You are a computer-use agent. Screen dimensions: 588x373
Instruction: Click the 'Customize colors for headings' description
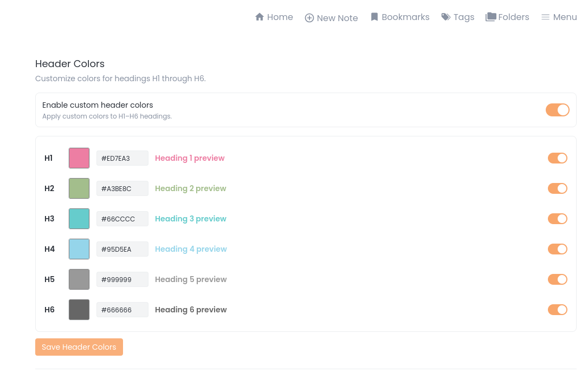(x=120, y=78)
